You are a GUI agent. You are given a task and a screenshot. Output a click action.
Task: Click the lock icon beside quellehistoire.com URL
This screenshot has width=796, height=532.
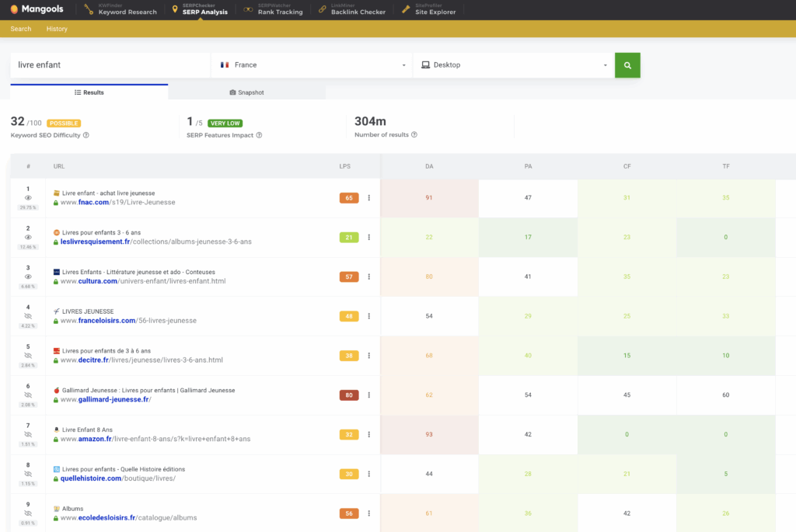click(x=56, y=478)
